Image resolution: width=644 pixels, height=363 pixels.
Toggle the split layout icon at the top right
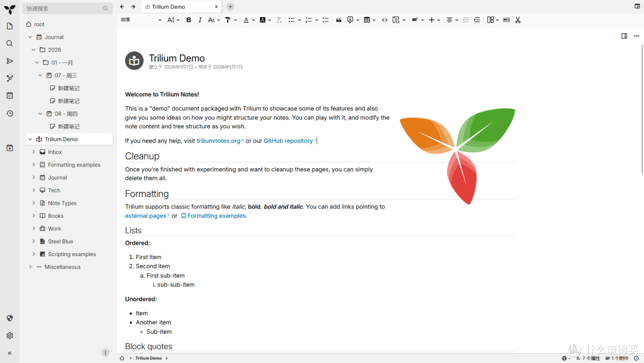click(x=637, y=6)
